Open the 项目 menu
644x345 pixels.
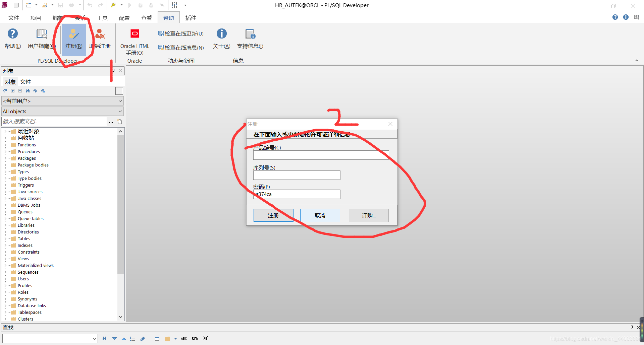pos(36,18)
